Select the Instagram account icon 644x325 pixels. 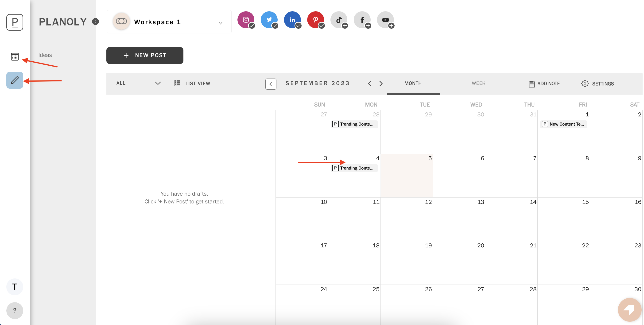tap(246, 20)
